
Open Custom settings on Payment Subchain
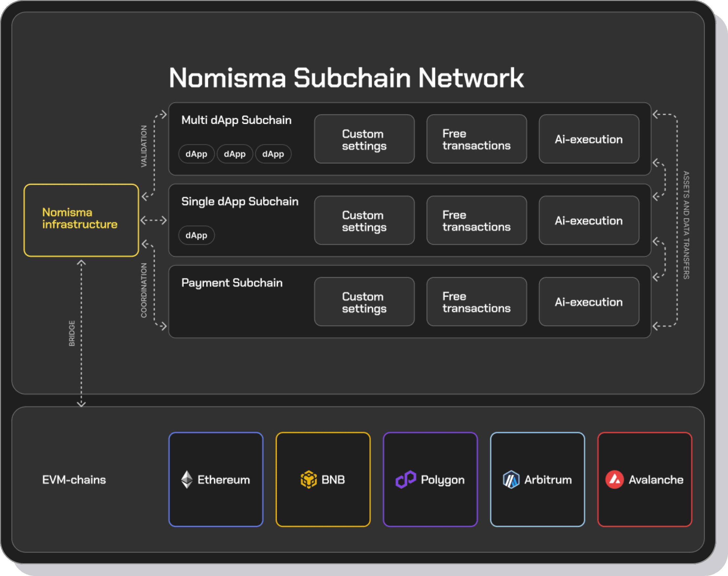click(364, 302)
